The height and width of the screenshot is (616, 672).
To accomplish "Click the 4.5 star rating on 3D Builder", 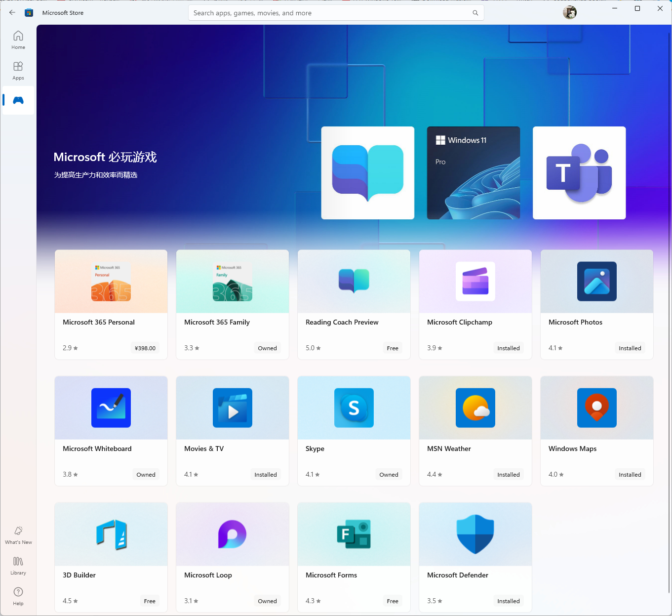I will point(70,601).
